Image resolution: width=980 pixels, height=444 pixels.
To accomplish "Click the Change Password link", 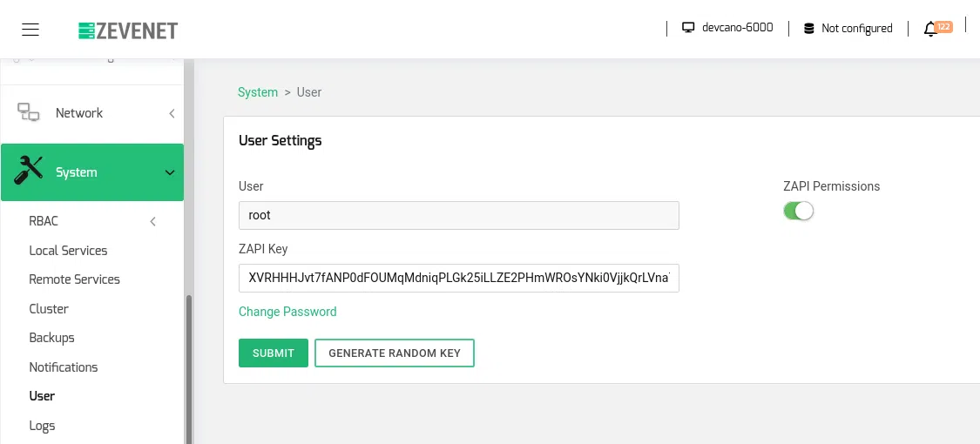I will coord(287,312).
